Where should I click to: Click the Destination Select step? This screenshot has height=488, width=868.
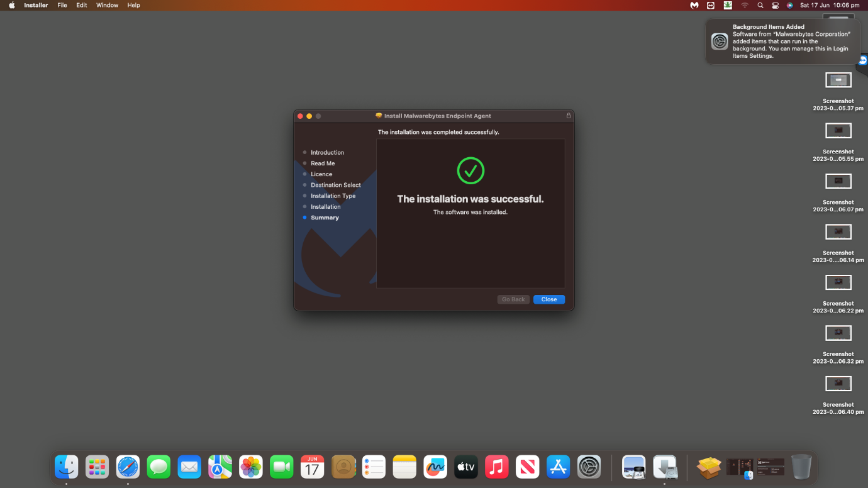point(336,185)
